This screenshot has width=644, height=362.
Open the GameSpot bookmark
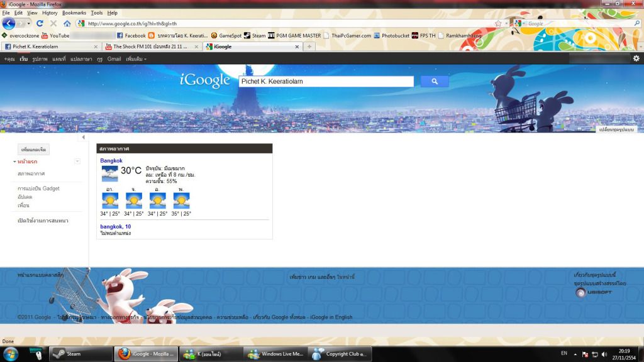[x=226, y=36]
